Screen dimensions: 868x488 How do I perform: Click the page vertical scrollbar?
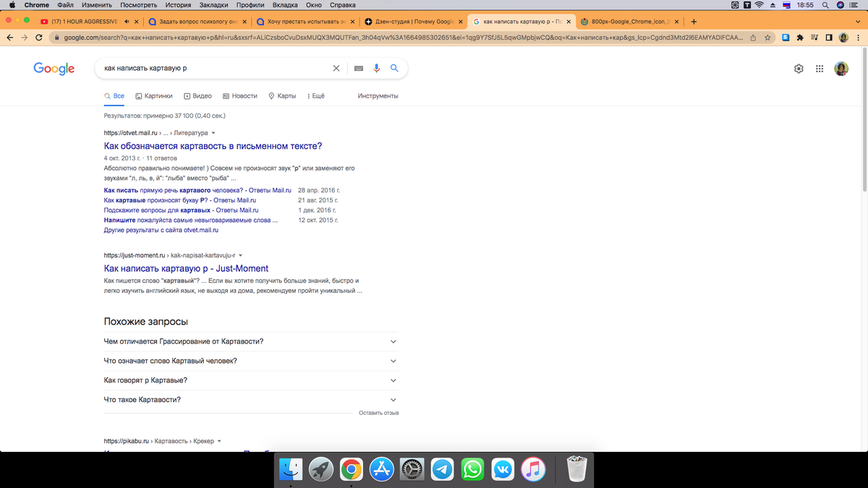[864, 119]
